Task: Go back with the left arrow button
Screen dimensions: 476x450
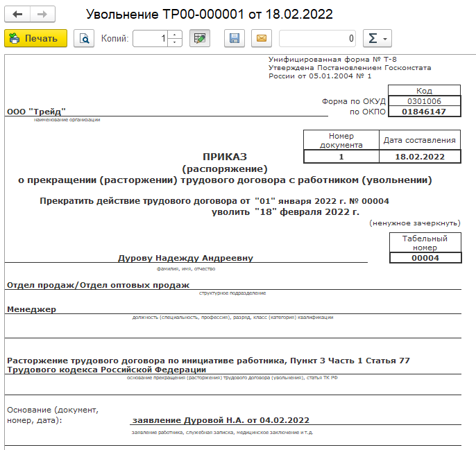Action: tap(17, 15)
